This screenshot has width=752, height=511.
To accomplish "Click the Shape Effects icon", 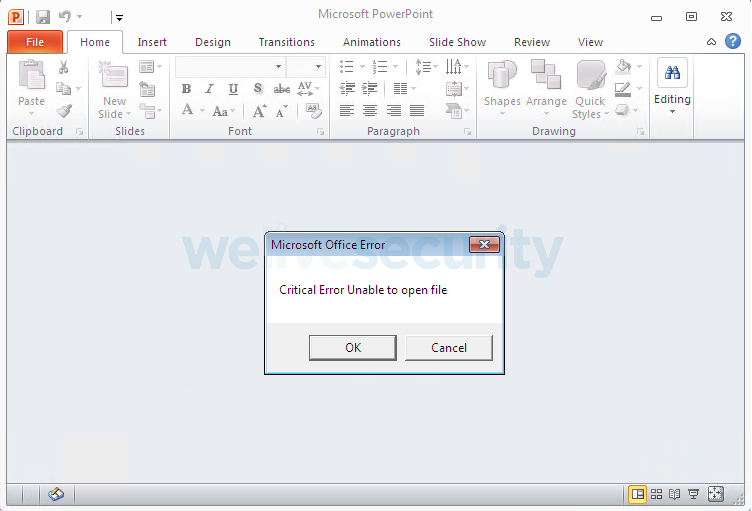I will 623,110.
